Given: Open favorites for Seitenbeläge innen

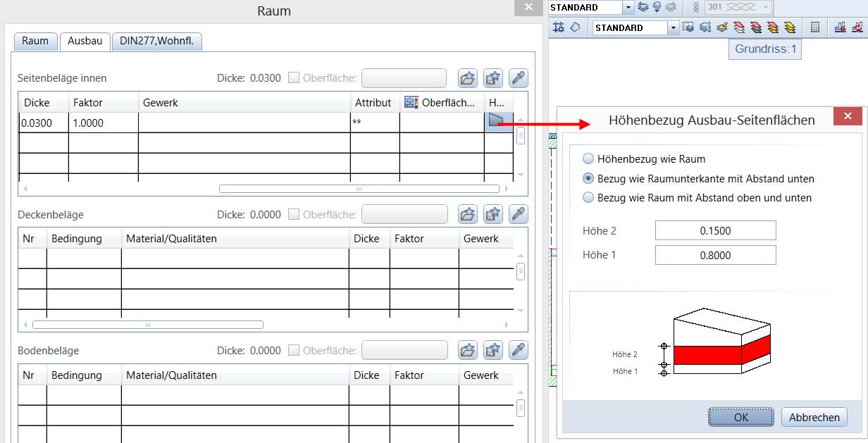Looking at the screenshot, I should pyautogui.click(x=468, y=78).
